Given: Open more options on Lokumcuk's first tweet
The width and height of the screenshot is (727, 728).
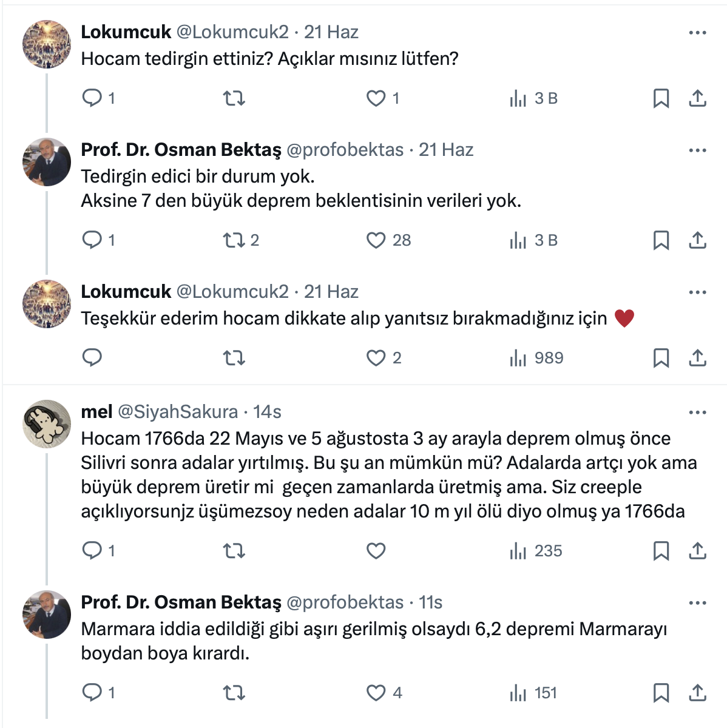Looking at the screenshot, I should [697, 33].
